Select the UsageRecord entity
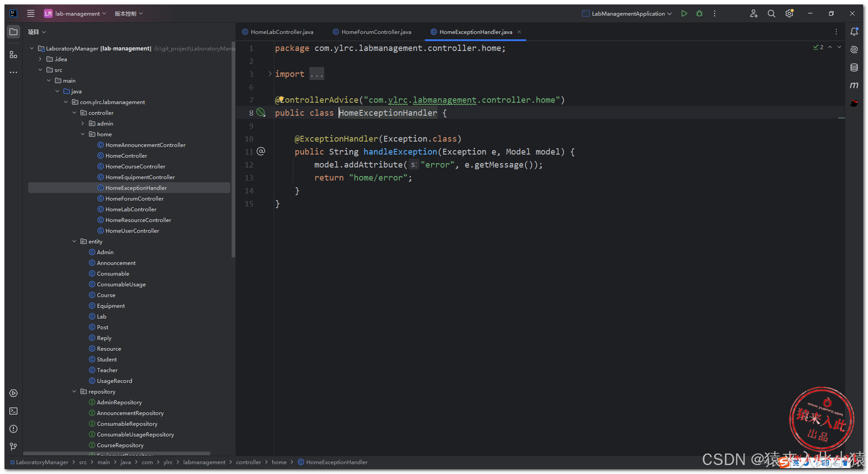Viewport: 868px width, 474px height. point(114,381)
